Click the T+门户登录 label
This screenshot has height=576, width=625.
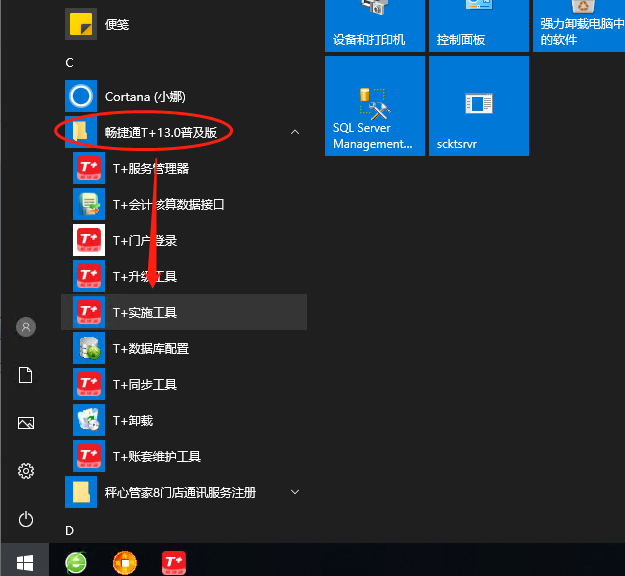[x=145, y=240]
